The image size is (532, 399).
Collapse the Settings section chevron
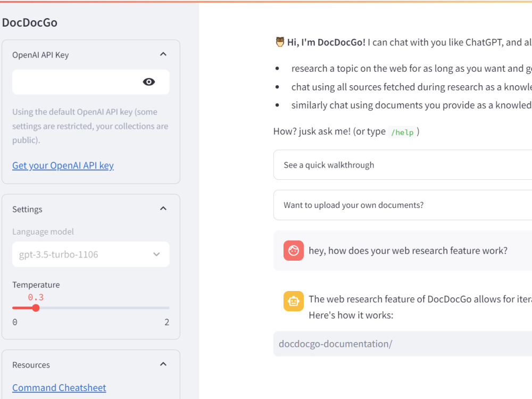coord(163,209)
